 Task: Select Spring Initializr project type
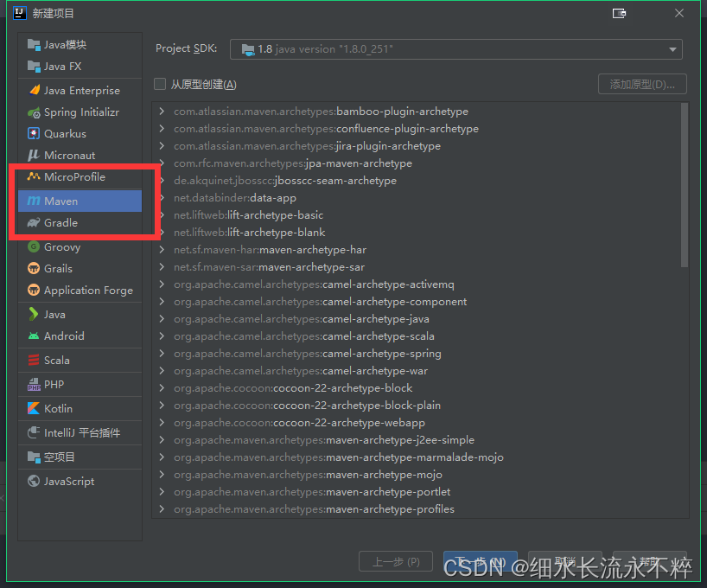pyautogui.click(x=80, y=112)
